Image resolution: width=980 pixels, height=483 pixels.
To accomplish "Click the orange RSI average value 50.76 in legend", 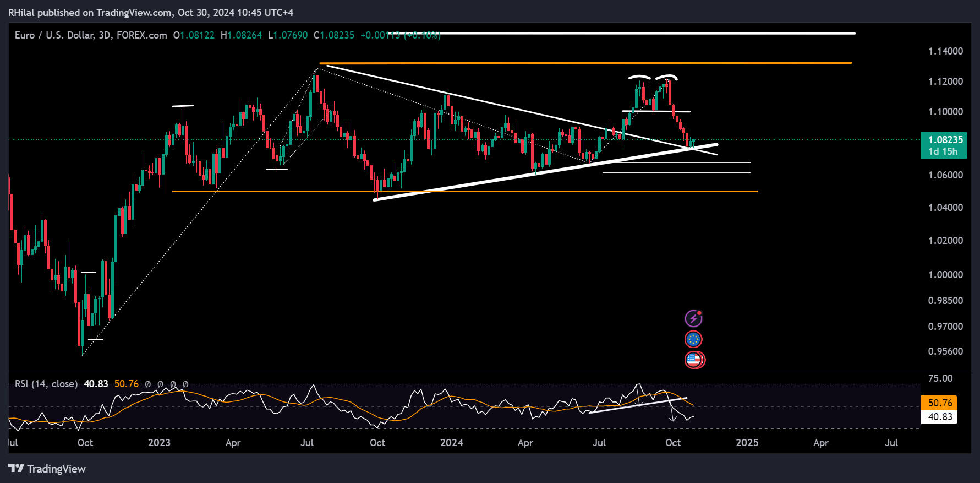I will coord(127,384).
